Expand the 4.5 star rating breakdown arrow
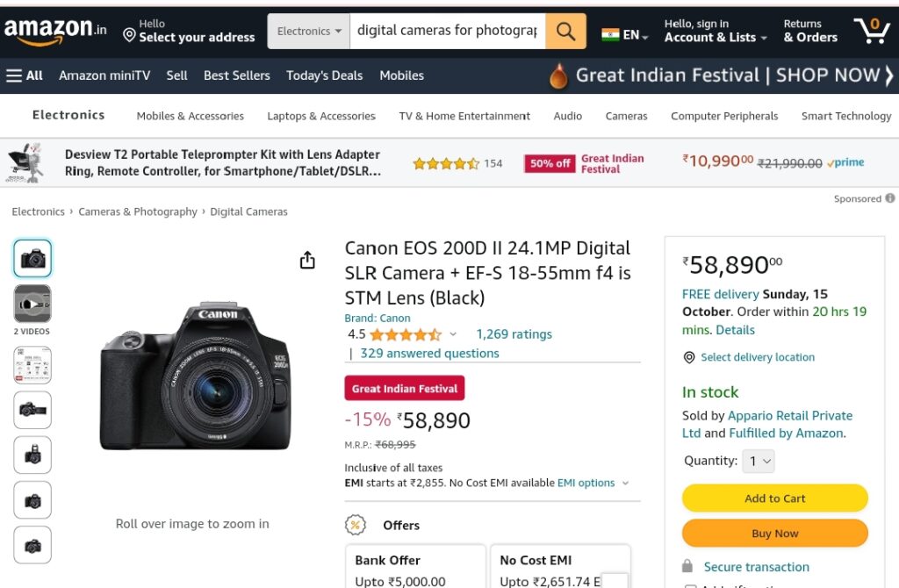The image size is (899, 588). pos(453,334)
